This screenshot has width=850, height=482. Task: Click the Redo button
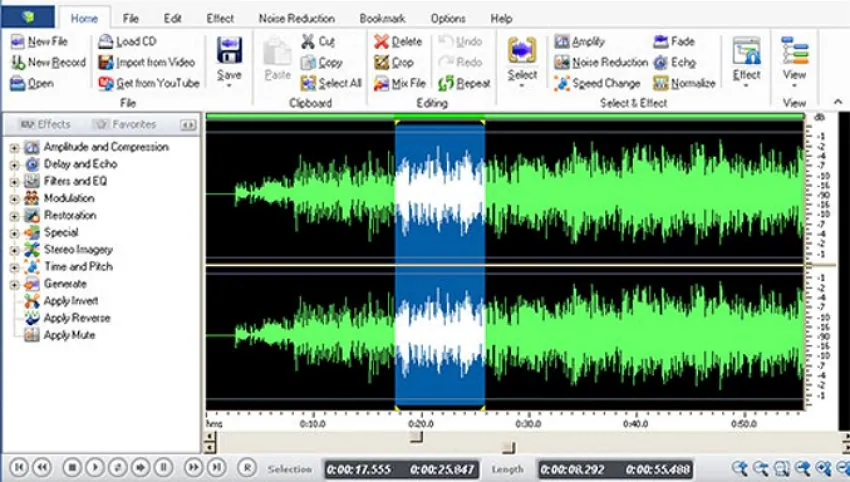click(460, 62)
